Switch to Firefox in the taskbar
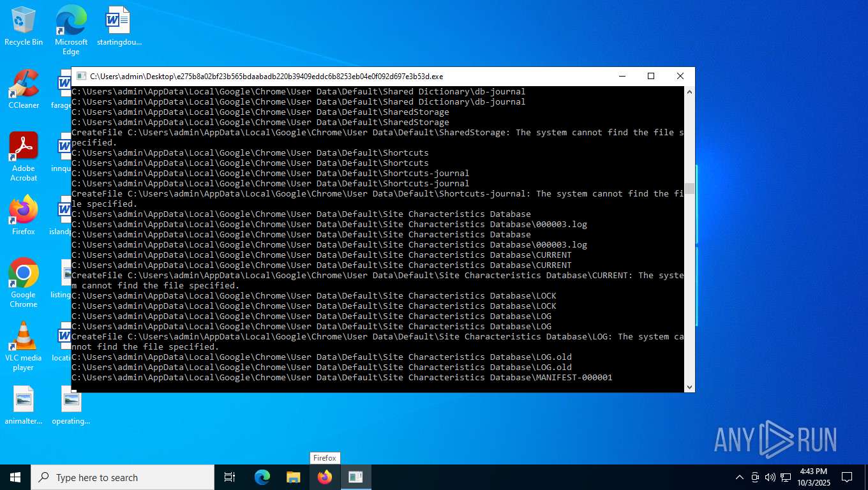 pos(325,477)
